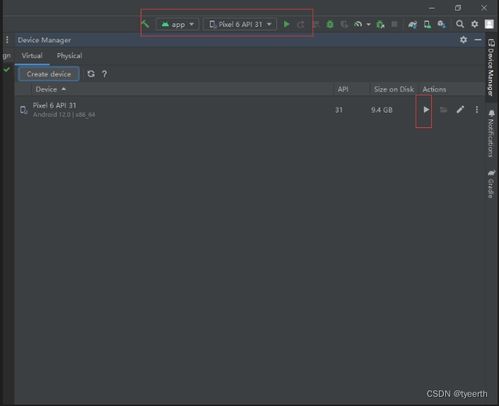Select the Virtual tab
This screenshot has height=406, width=499.
tap(32, 56)
